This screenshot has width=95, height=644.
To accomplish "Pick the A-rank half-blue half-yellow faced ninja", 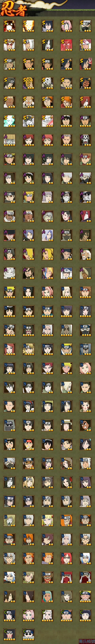I will click(47, 273).
